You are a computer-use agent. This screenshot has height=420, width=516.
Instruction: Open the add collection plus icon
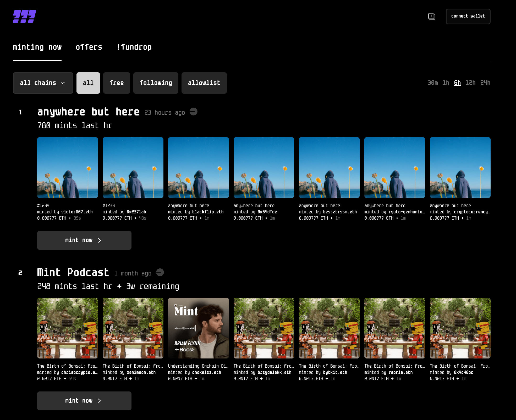click(431, 16)
